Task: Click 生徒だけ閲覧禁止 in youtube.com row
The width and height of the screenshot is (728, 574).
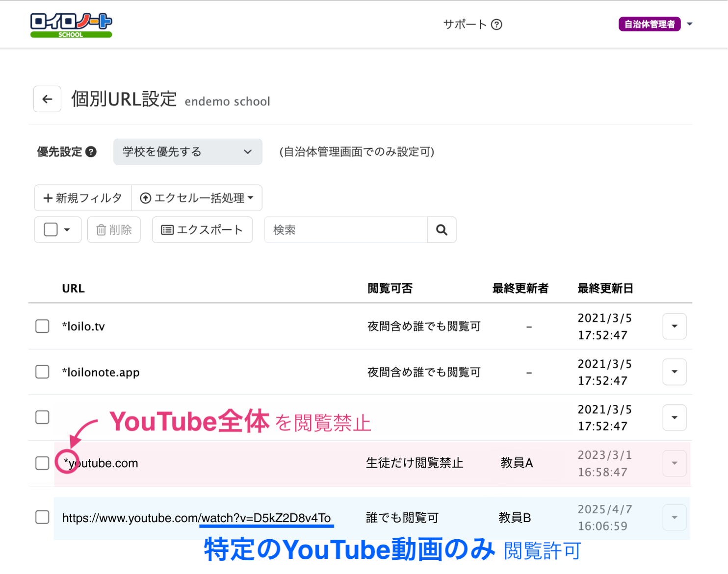Action: 415,463
